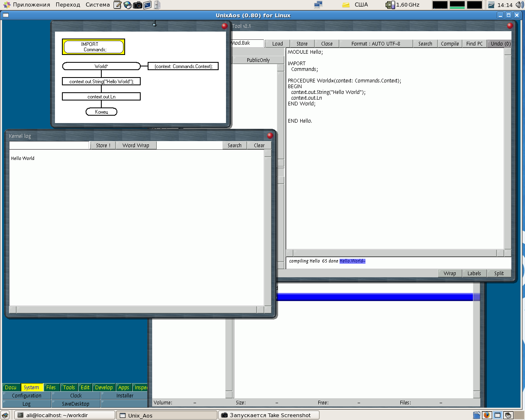Switch to the Tools tab
Screen dimensions: 525x420
(x=69, y=388)
